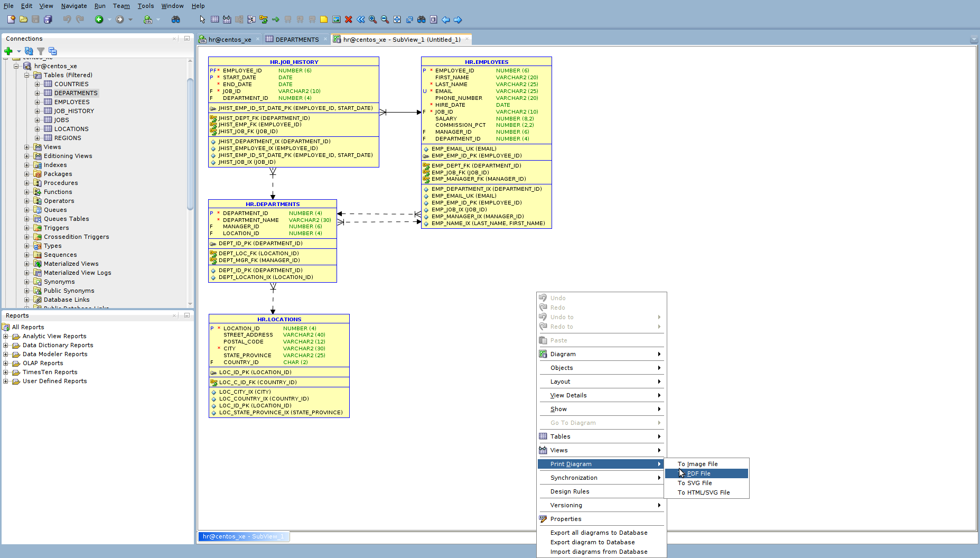Click the blue double left chevron icon
This screenshot has height=558, width=980.
click(x=360, y=20)
